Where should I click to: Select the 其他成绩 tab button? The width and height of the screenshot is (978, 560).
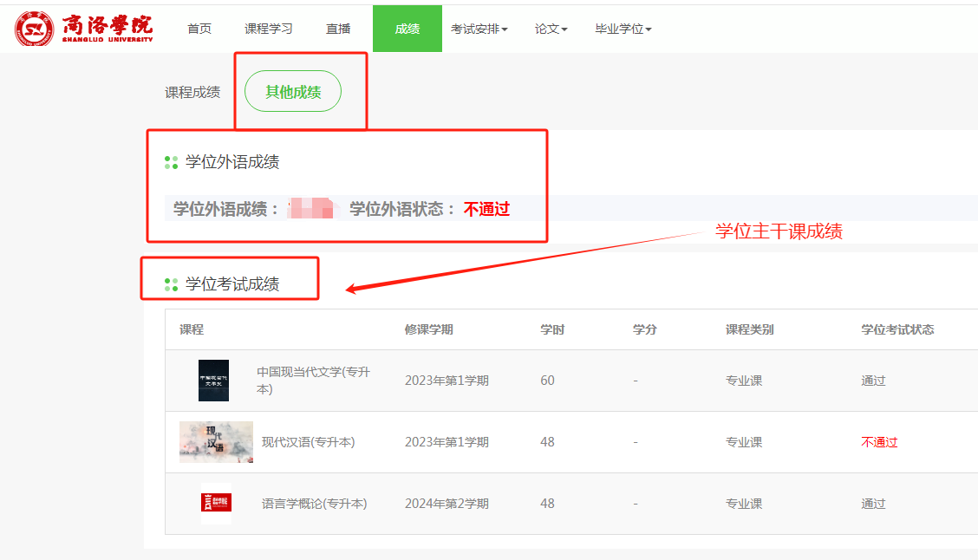click(293, 92)
